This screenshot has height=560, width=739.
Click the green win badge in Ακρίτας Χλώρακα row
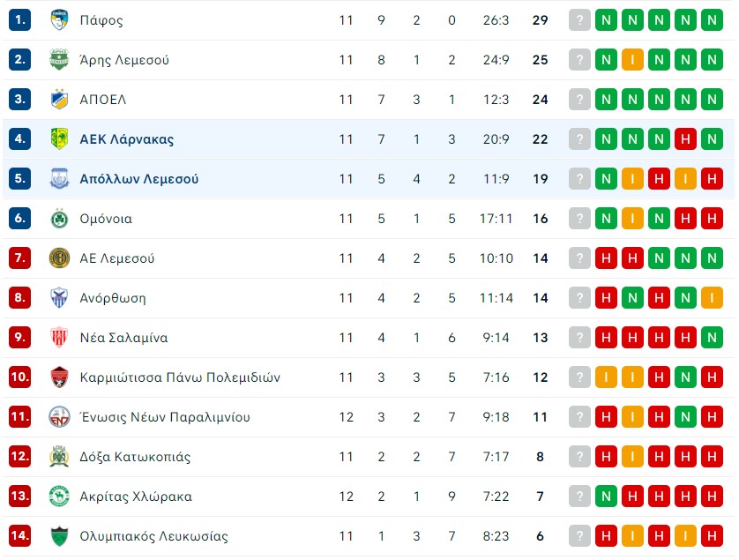tap(606, 497)
